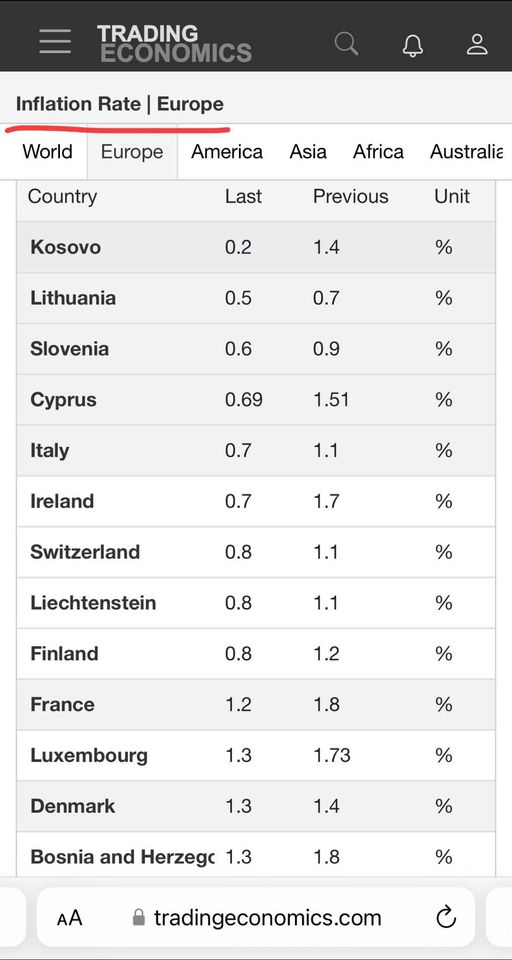Click the Trading Economics logo
The width and height of the screenshot is (512, 960).
(175, 43)
